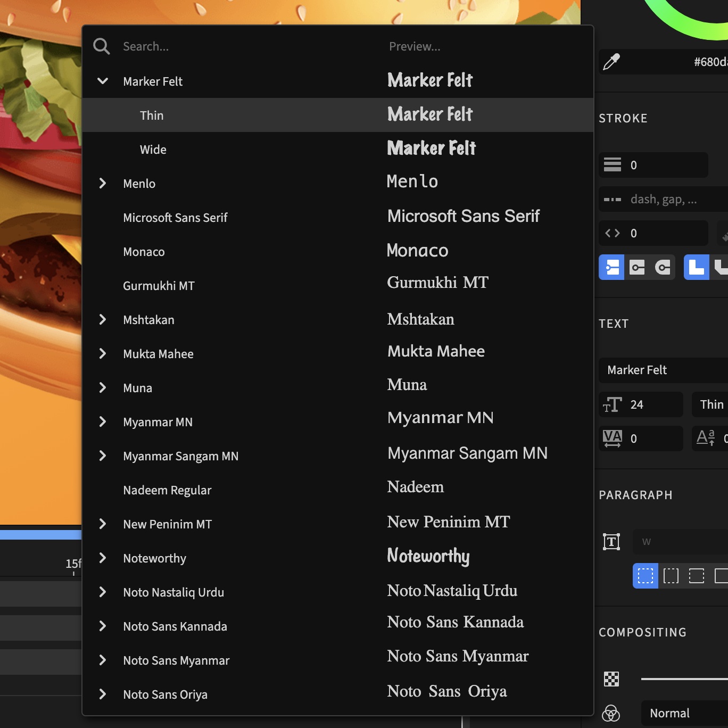This screenshot has height=728, width=728.
Task: Expand the Mshtakan font family
Action: click(103, 320)
